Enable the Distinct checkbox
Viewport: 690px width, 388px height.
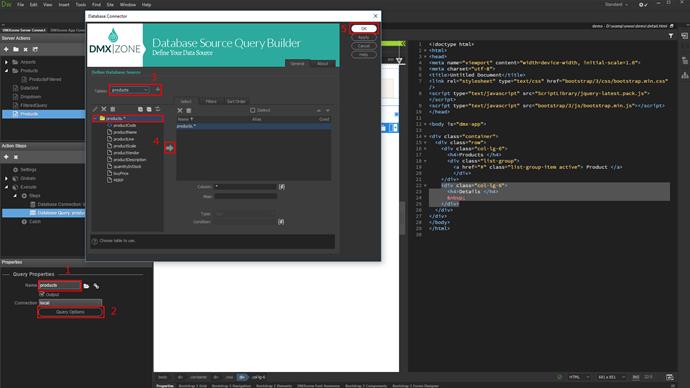(x=253, y=110)
